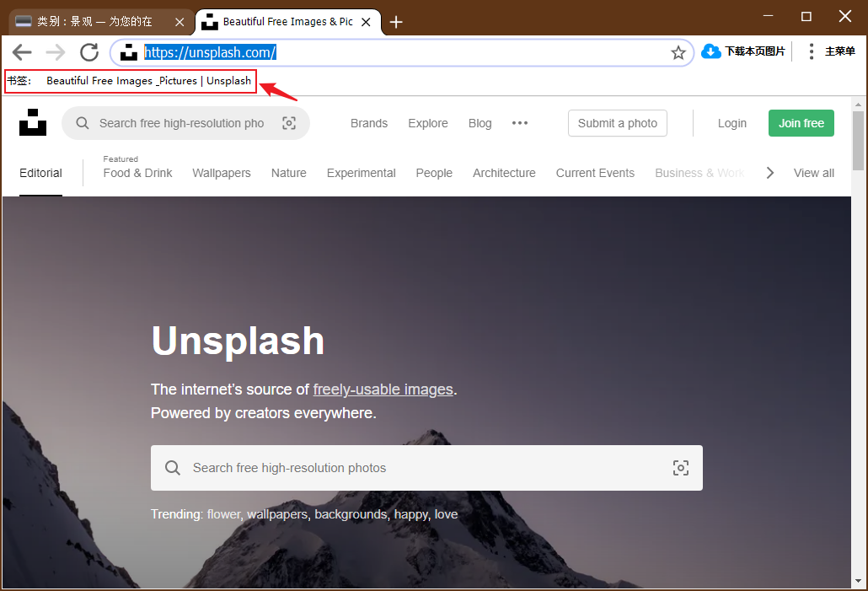Viewport: 868px width, 591px height.
Task: Click the 下载本页图片 button
Action: 743,51
